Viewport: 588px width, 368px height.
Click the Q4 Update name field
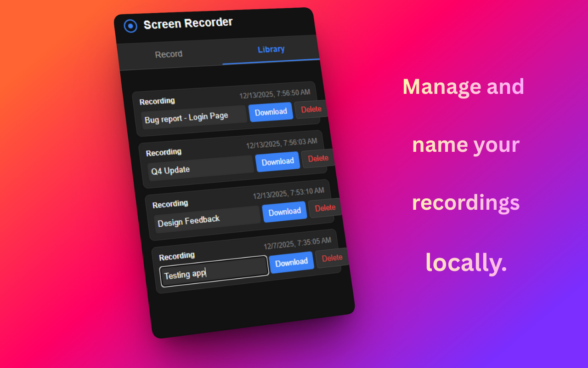200,169
